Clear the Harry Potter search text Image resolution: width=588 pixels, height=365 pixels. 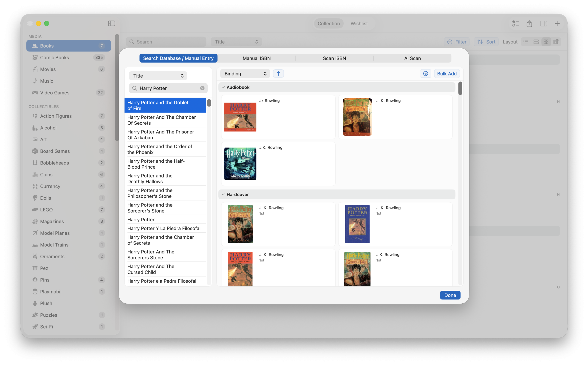pos(202,88)
